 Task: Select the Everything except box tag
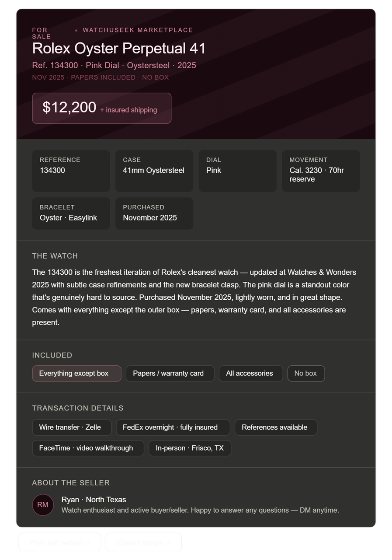(x=76, y=374)
